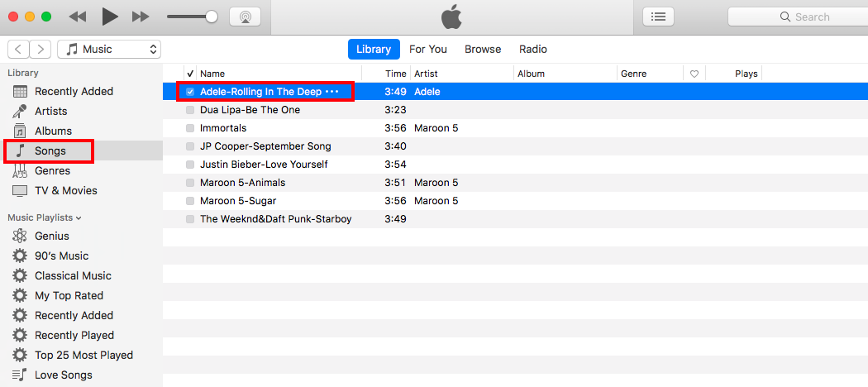Screen dimensions: 868x387
Task: Toggle Maroon 5-Sugar checkbox
Action: pos(190,201)
